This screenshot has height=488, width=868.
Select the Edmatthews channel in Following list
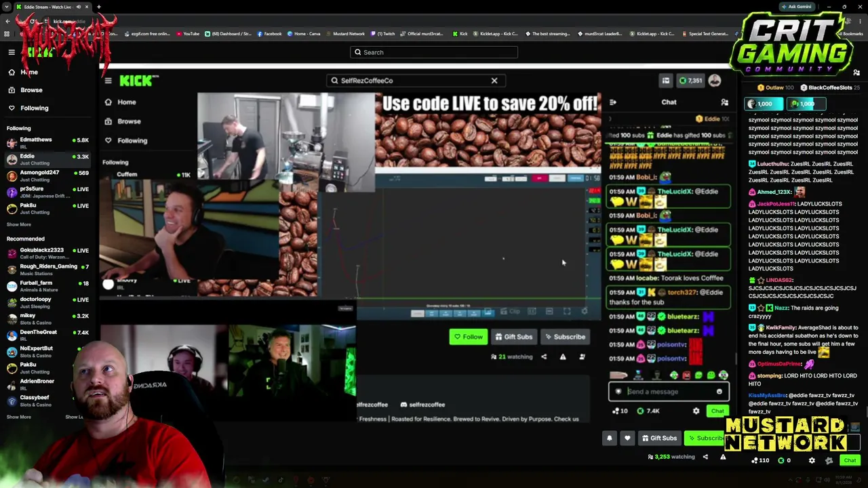point(47,142)
